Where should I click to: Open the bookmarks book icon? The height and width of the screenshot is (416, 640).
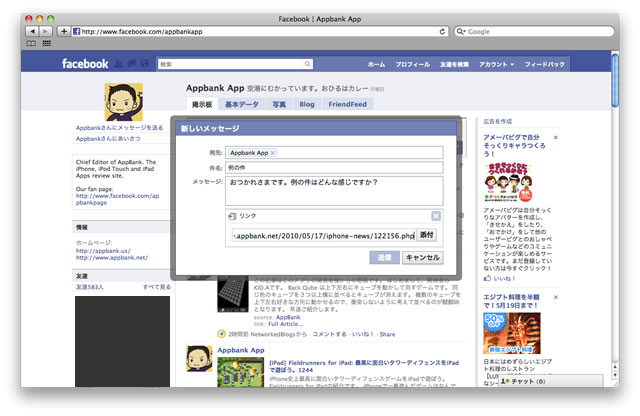click(31, 43)
